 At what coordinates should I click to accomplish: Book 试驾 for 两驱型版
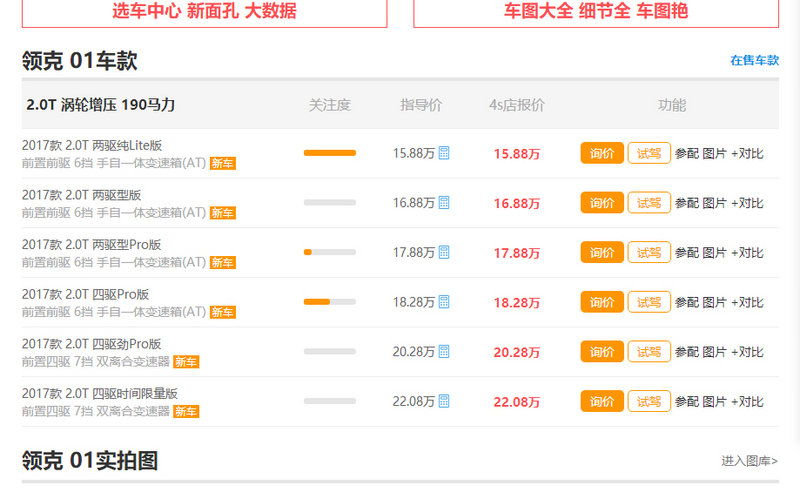649,203
